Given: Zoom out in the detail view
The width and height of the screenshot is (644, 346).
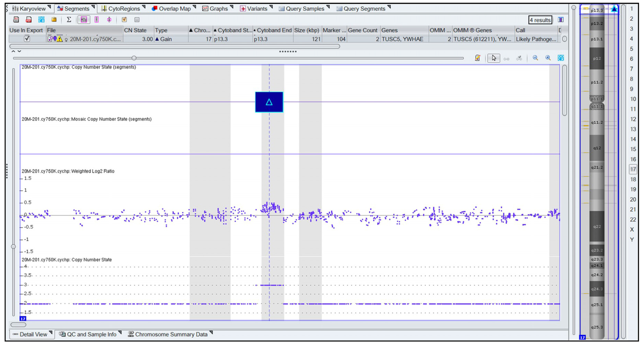Looking at the screenshot, I should [535, 58].
